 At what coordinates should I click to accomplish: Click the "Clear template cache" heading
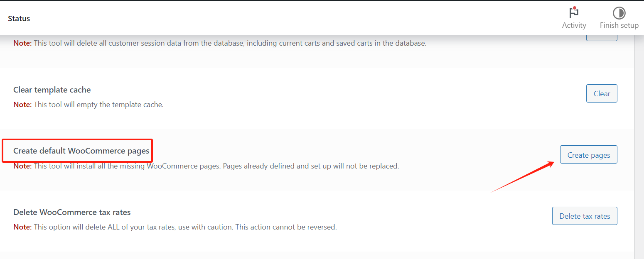coord(52,90)
